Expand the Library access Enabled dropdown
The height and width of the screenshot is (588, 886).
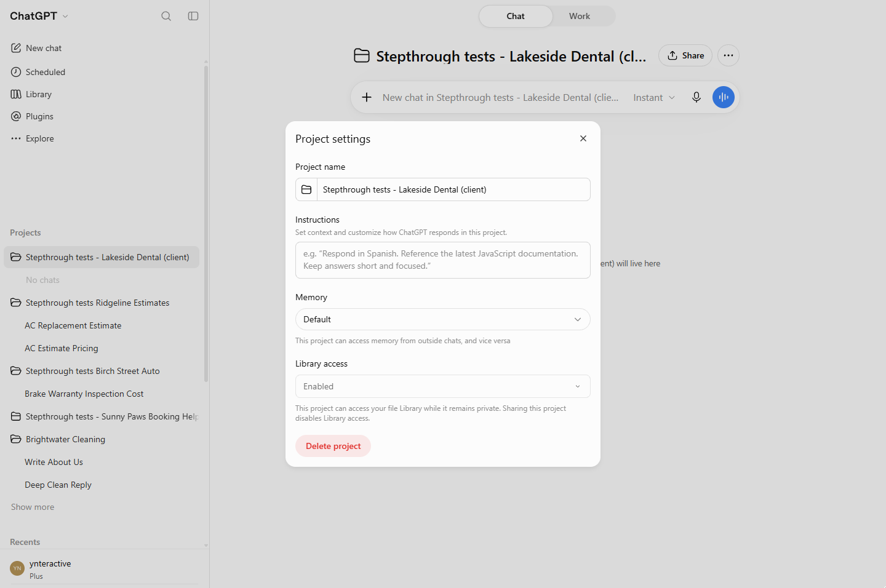[443, 386]
